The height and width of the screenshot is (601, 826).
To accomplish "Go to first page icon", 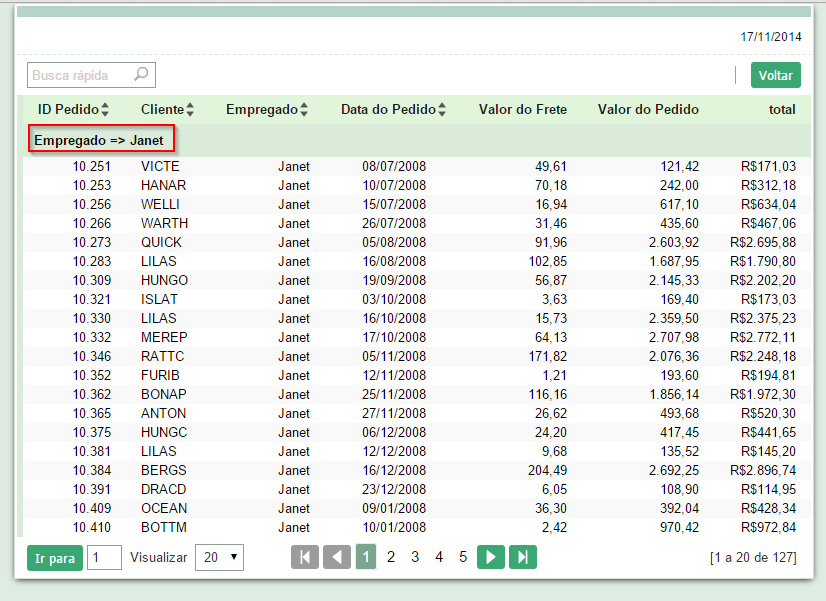I will point(304,557).
